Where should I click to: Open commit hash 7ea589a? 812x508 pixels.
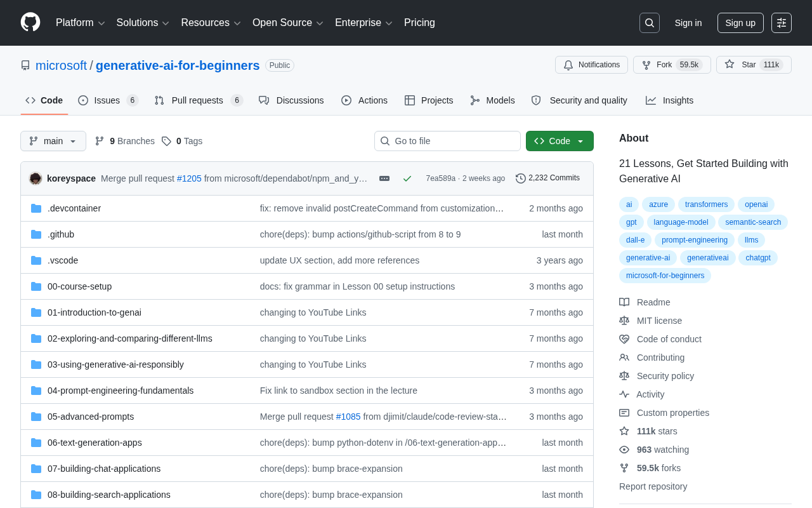(x=441, y=178)
